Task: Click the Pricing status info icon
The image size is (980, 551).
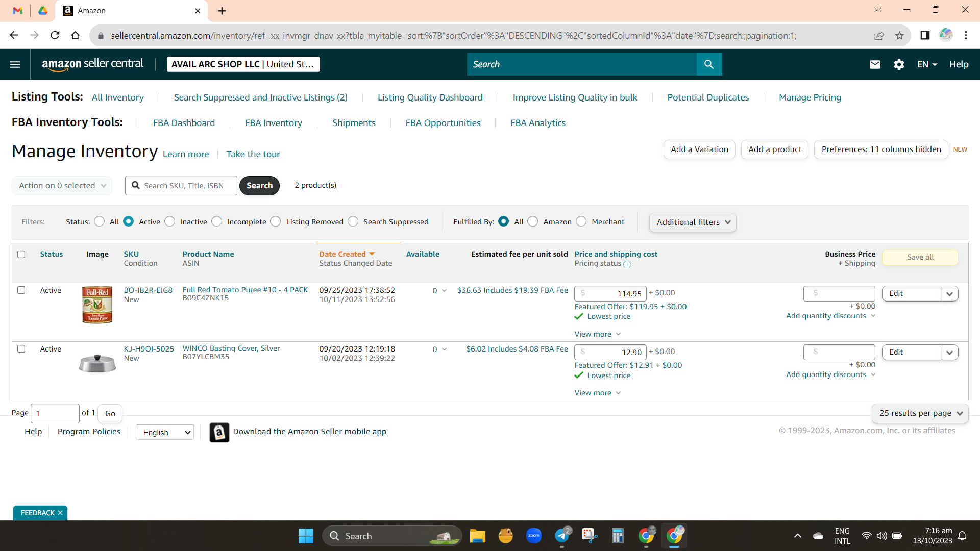Action: pyautogui.click(x=627, y=264)
